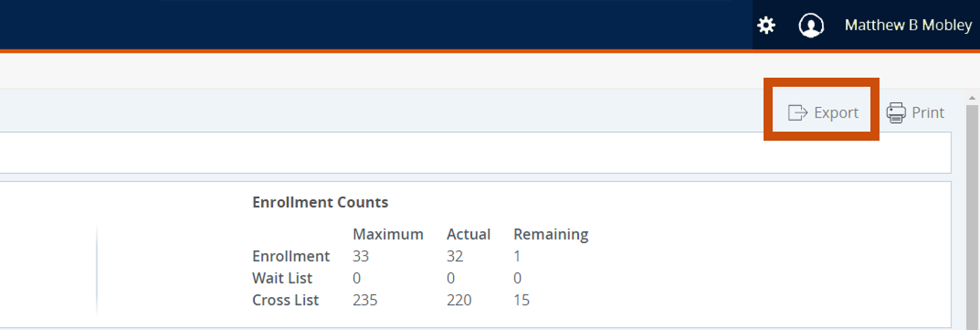
Task: Click the Cross List actual value 220
Action: click(459, 300)
